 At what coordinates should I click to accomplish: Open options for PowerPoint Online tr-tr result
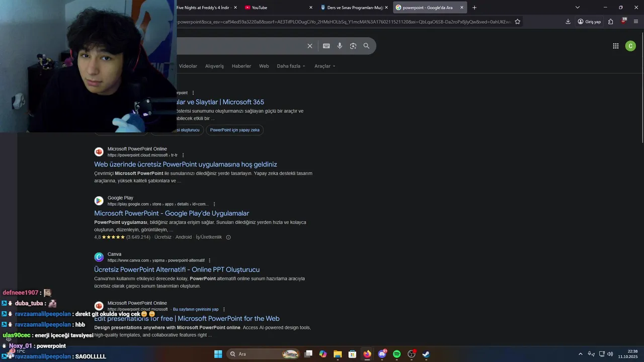183,155
